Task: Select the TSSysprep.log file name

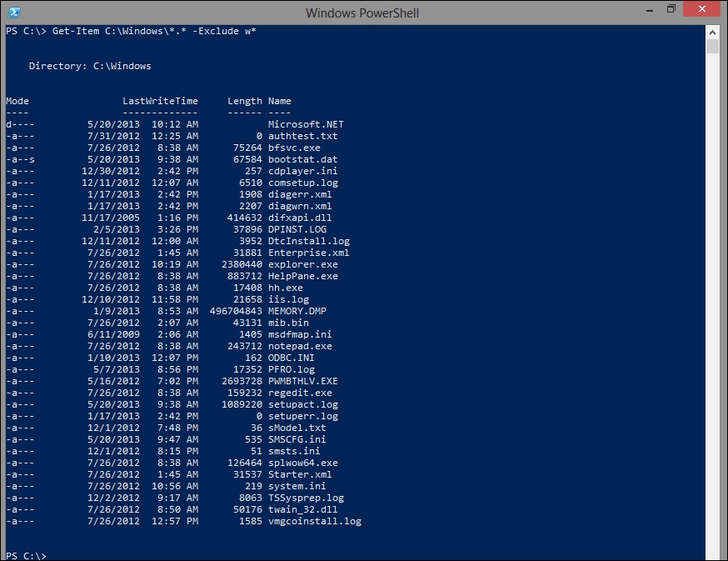Action: click(306, 498)
